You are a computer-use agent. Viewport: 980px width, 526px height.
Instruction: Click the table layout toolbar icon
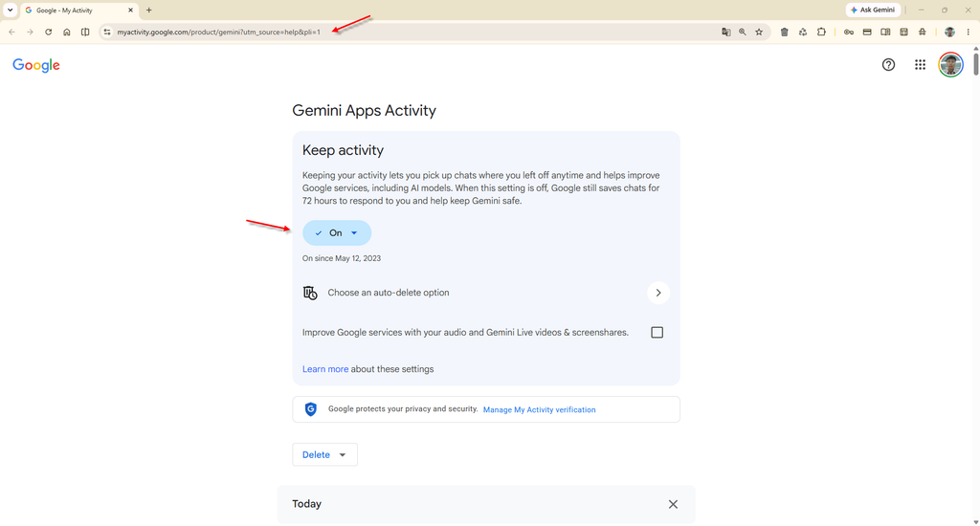[903, 32]
